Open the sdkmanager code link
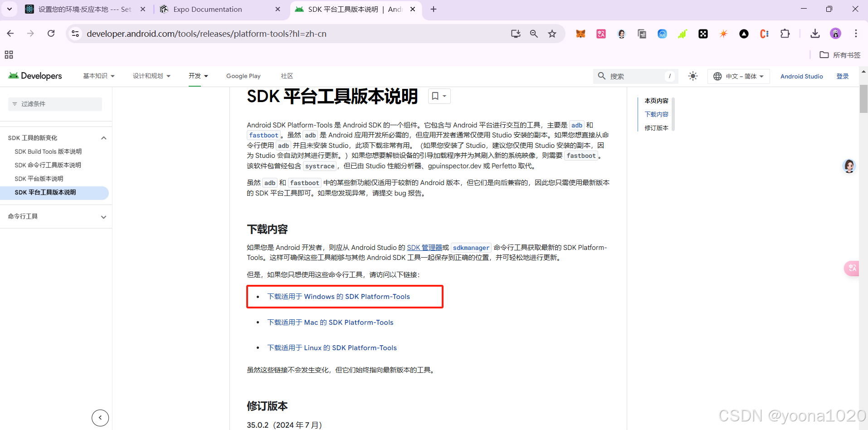 click(471, 248)
